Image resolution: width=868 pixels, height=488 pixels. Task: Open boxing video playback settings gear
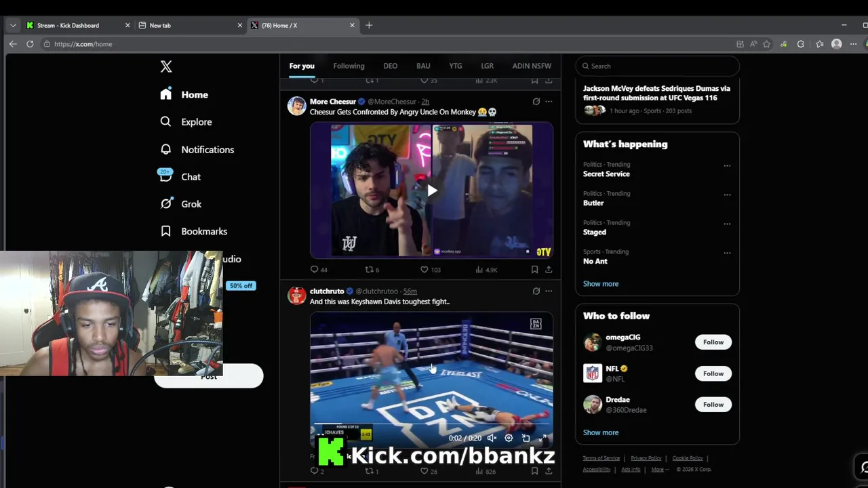click(x=509, y=438)
